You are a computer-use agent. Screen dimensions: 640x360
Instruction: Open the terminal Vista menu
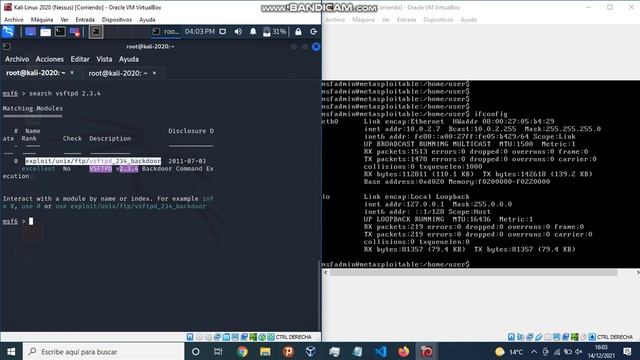tap(104, 59)
